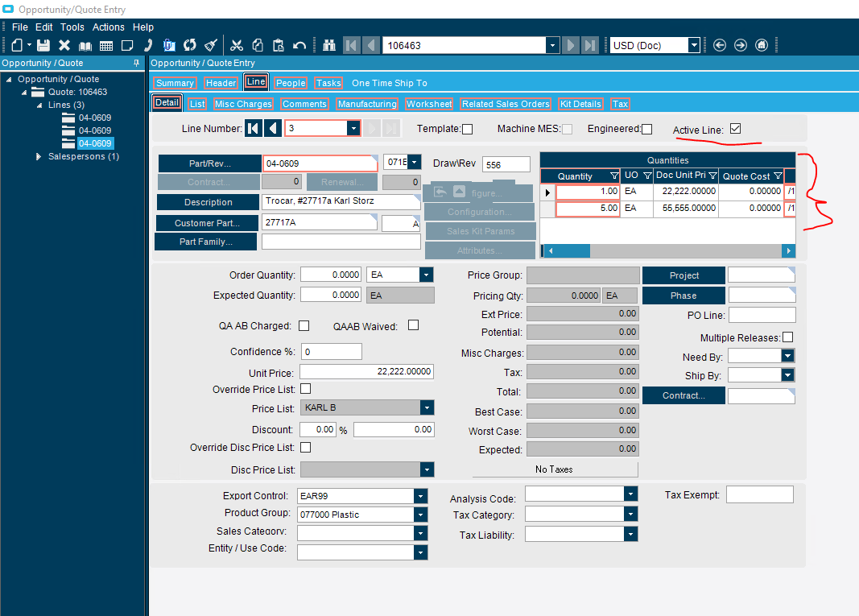Create a new record with the blank page icon
The width and height of the screenshot is (859, 616).
pos(17,45)
